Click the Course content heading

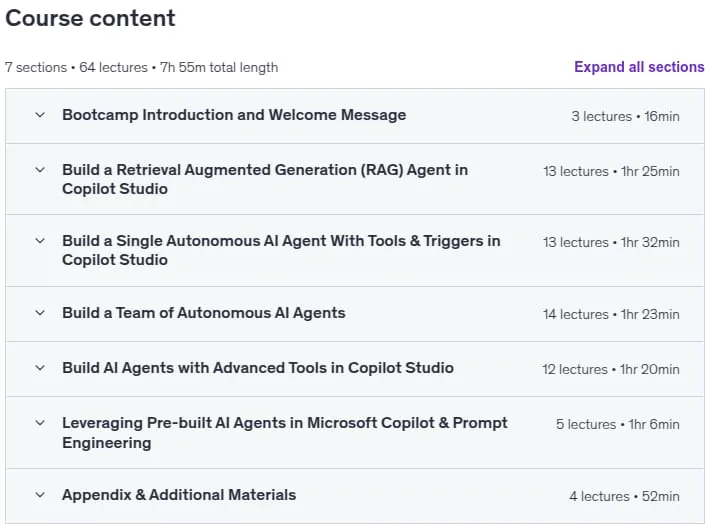coord(90,18)
